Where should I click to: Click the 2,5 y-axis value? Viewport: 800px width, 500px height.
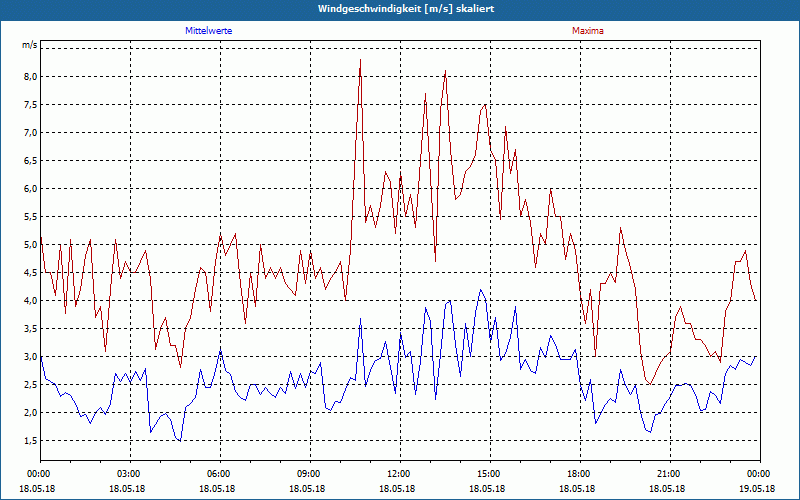coord(31,385)
